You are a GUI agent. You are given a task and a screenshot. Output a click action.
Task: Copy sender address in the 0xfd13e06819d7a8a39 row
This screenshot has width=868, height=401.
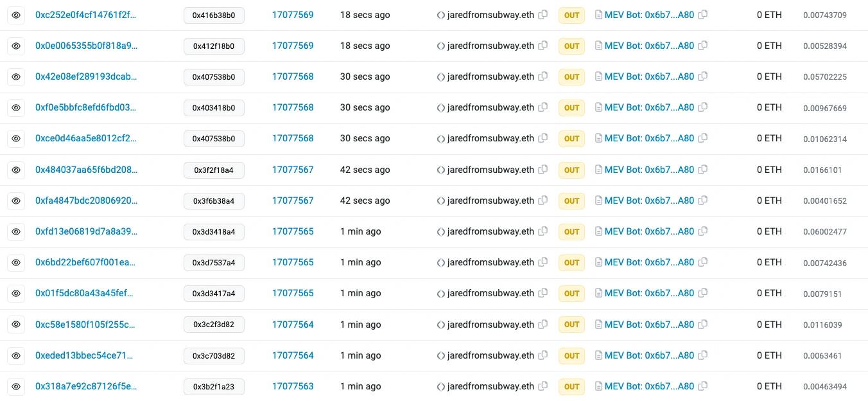[x=543, y=231]
